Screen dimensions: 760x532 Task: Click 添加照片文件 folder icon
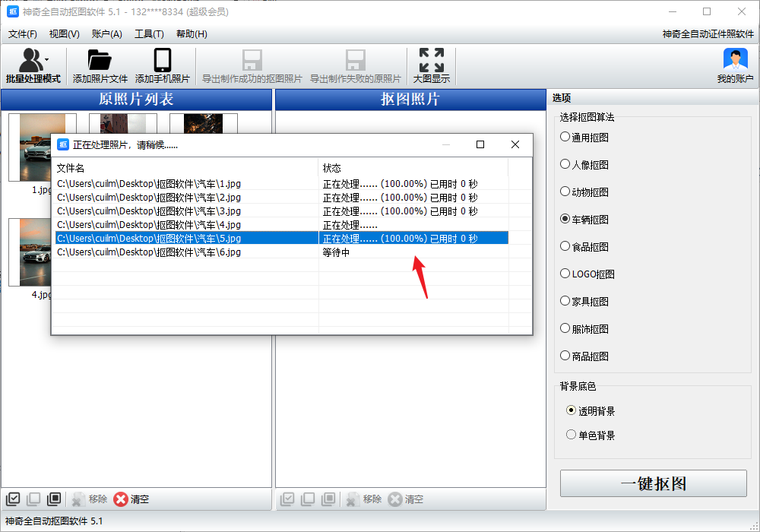coord(100,61)
